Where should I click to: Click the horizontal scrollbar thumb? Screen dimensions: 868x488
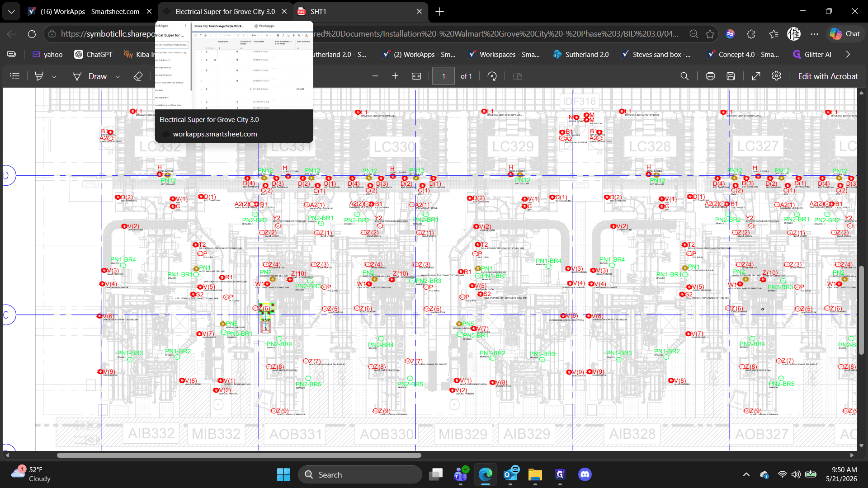(239, 455)
